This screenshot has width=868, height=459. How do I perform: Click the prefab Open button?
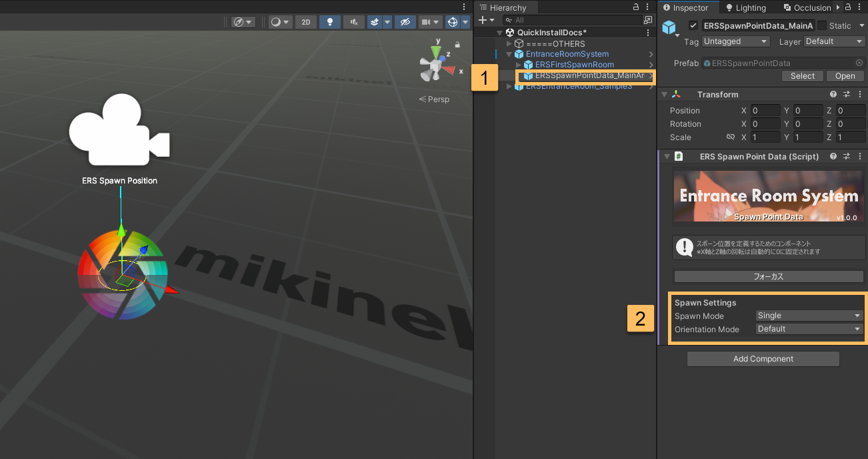pos(845,76)
